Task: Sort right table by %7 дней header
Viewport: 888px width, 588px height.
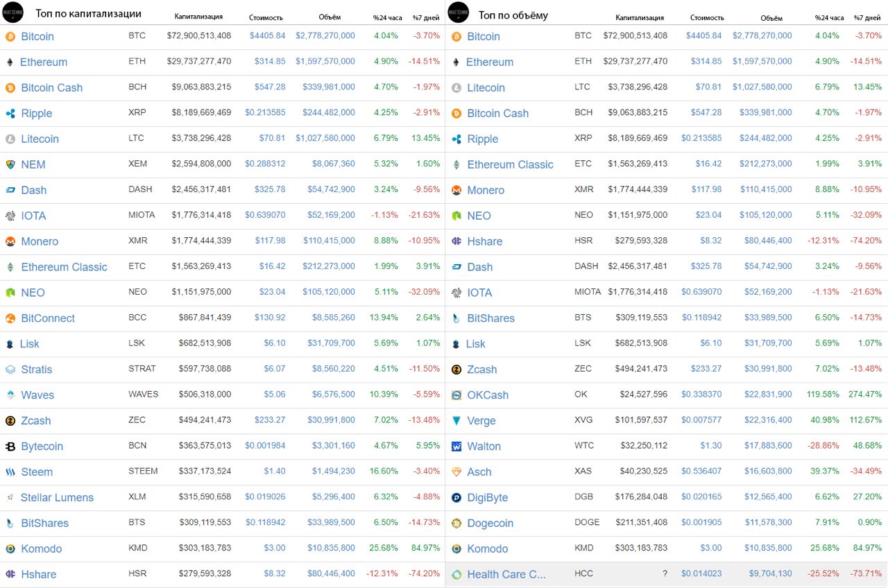Action: (868, 17)
